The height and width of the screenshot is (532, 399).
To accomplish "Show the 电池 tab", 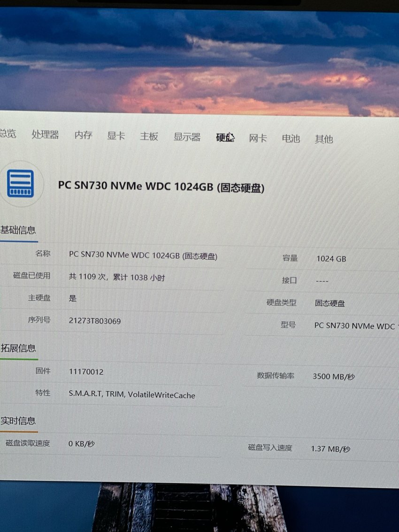I will [291, 139].
